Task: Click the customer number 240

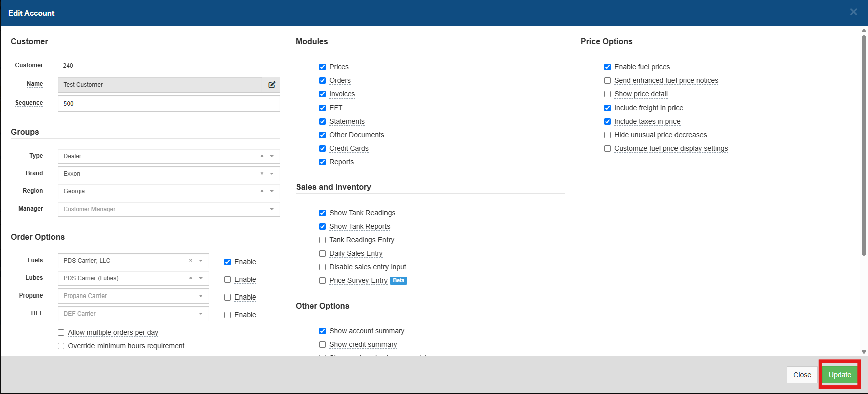Action: [68, 66]
